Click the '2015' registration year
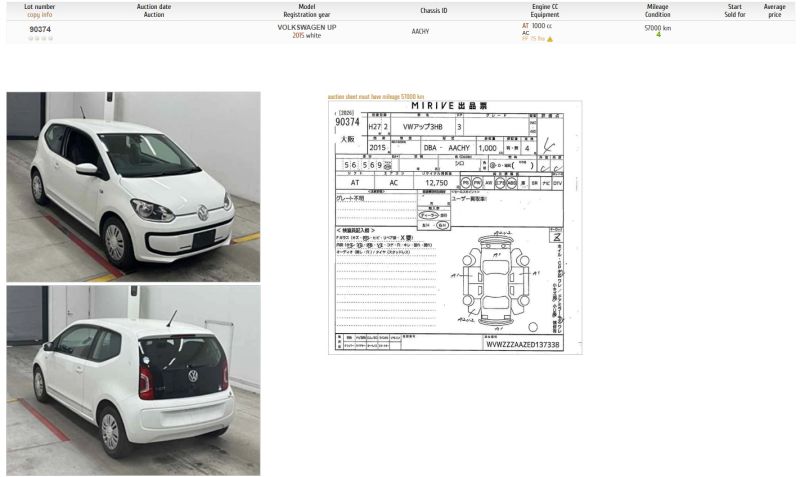 298,36
